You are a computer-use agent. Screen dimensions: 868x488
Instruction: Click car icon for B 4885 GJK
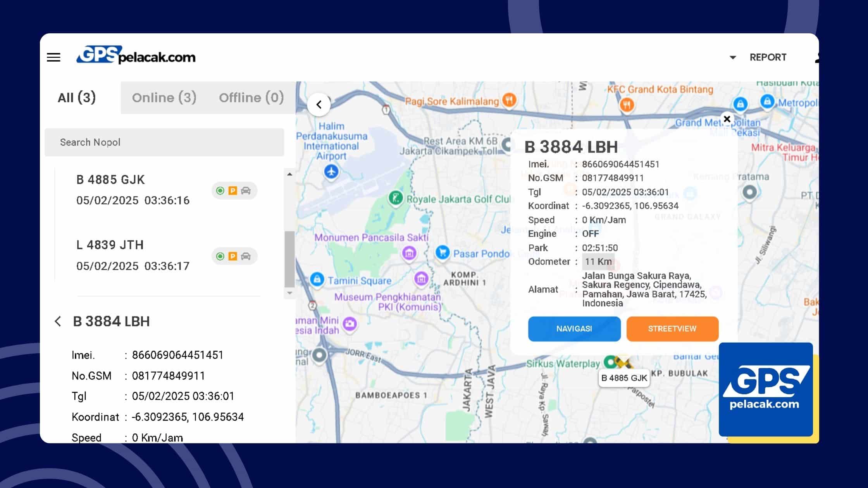246,191
